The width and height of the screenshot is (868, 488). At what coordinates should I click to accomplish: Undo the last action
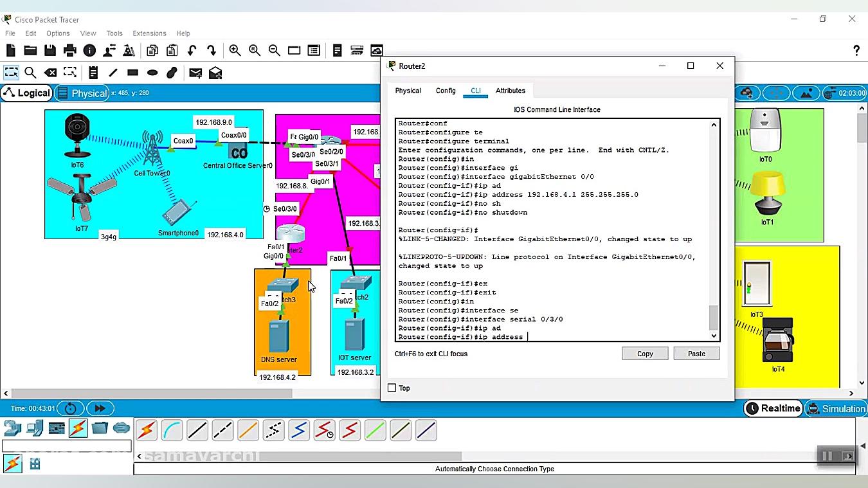[192, 50]
